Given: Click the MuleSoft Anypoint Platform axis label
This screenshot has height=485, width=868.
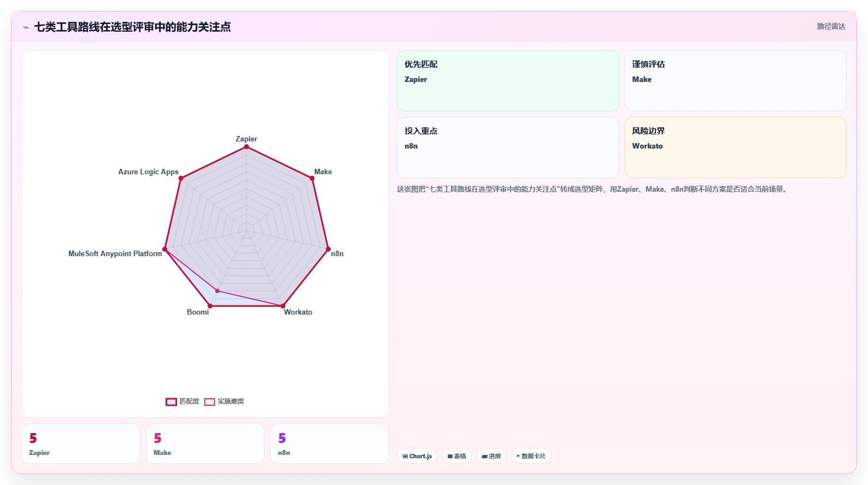Looking at the screenshot, I should [x=115, y=253].
